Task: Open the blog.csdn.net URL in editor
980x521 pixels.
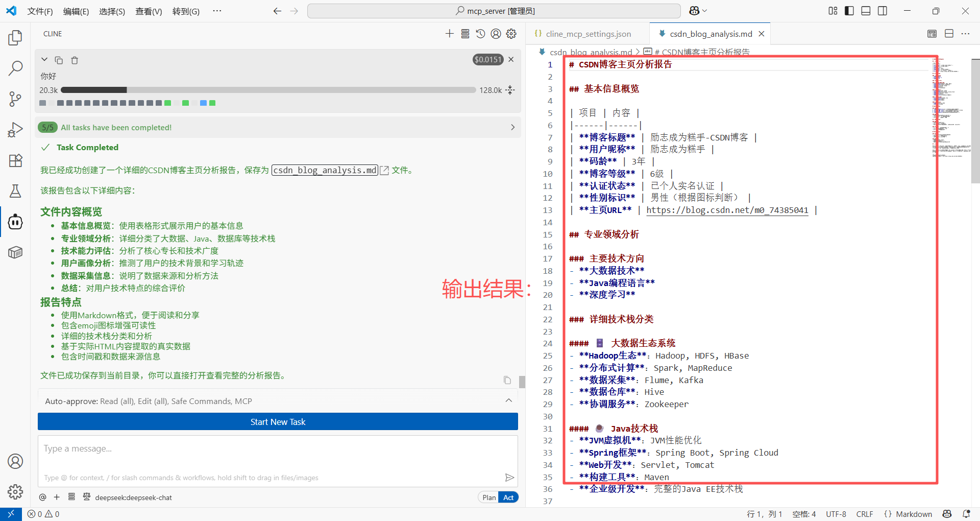Action: click(x=727, y=210)
